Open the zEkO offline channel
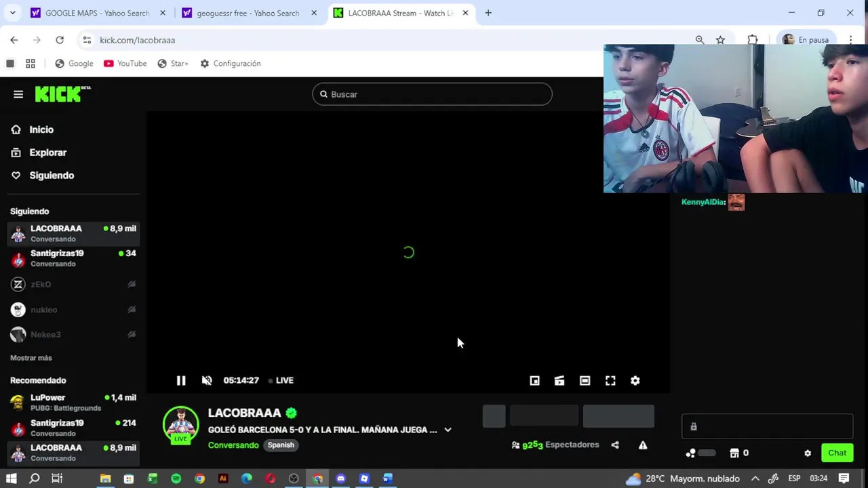Viewport: 868px width, 488px height. tap(73, 285)
